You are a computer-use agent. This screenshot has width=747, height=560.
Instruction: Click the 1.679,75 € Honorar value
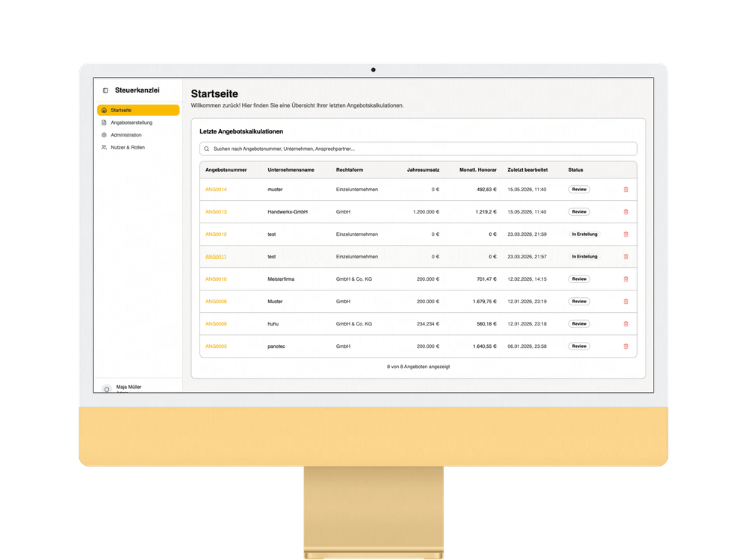pyautogui.click(x=485, y=302)
